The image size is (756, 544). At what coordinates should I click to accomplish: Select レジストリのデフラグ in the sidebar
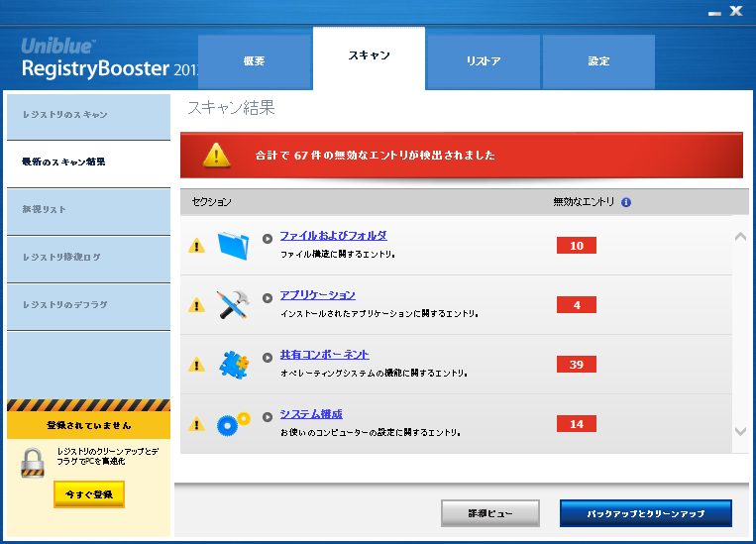click(65, 305)
